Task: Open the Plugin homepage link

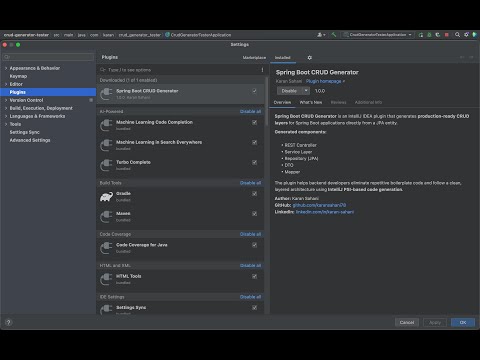Action: (x=325, y=81)
